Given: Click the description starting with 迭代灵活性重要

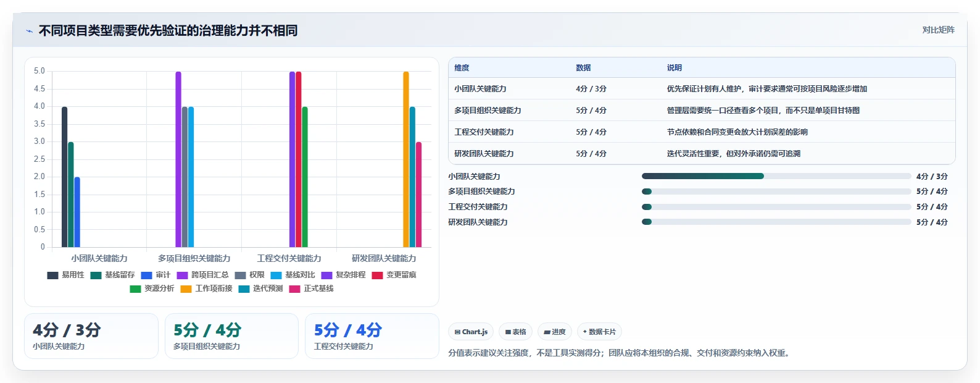Looking at the screenshot, I should coord(733,154).
